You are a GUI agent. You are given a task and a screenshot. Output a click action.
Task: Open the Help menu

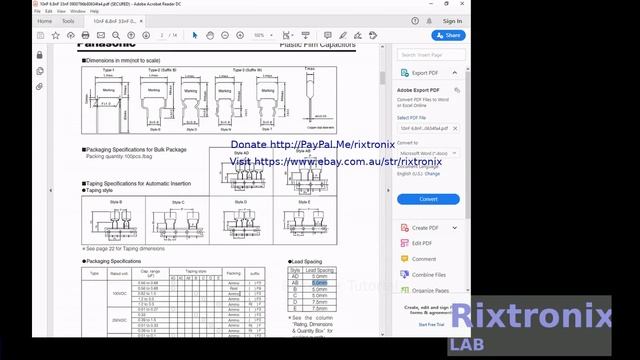coord(94,11)
